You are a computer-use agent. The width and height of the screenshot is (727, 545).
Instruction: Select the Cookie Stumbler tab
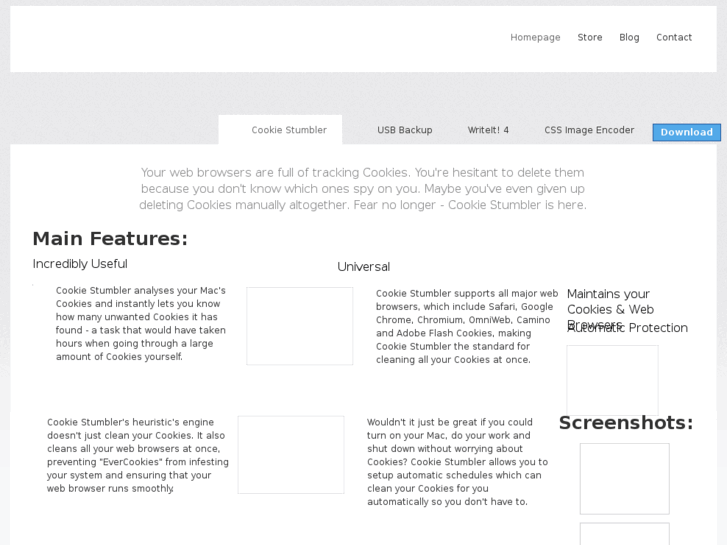click(x=281, y=130)
